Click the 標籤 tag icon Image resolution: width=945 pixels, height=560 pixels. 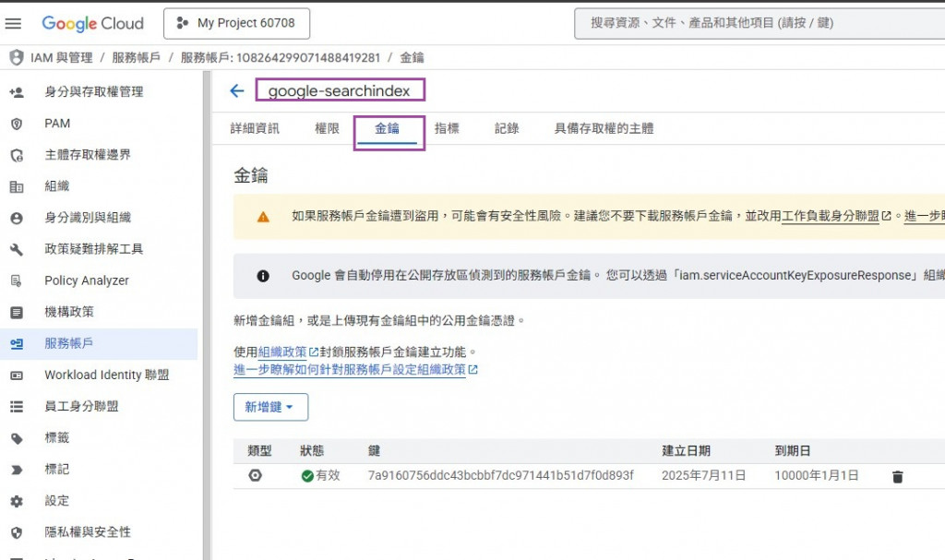point(17,439)
